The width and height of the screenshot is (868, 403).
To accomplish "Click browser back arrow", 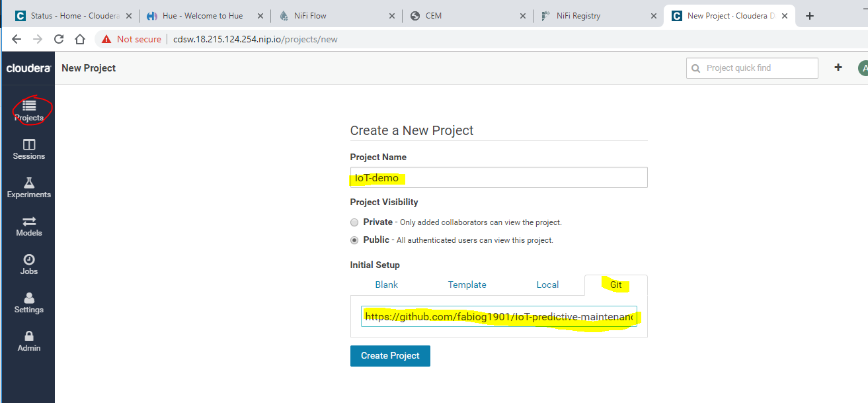I will [17, 39].
